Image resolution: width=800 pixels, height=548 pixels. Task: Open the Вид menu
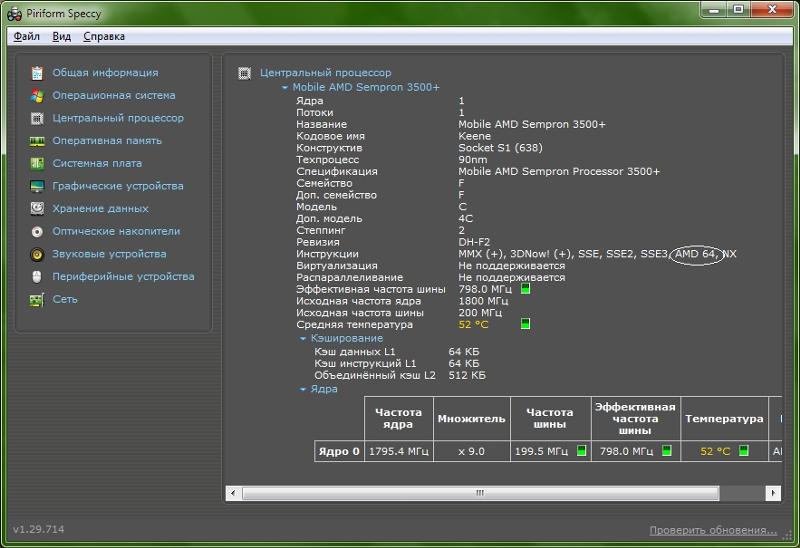pos(62,36)
